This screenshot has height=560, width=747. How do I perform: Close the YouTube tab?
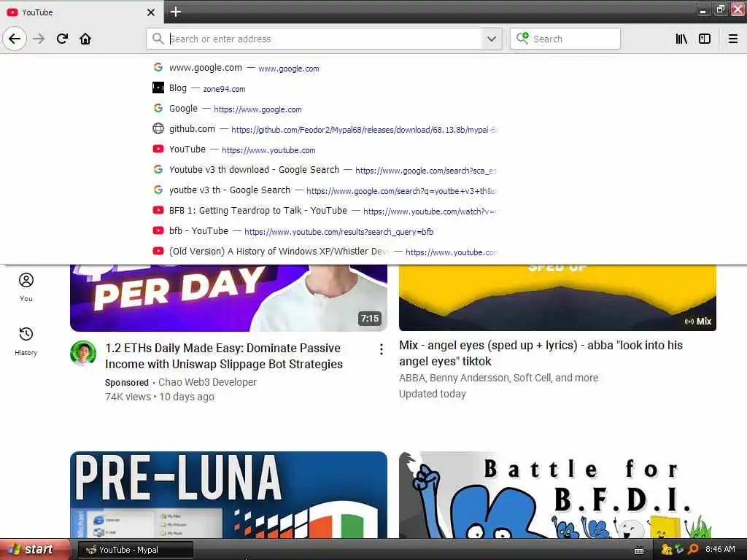point(151,12)
